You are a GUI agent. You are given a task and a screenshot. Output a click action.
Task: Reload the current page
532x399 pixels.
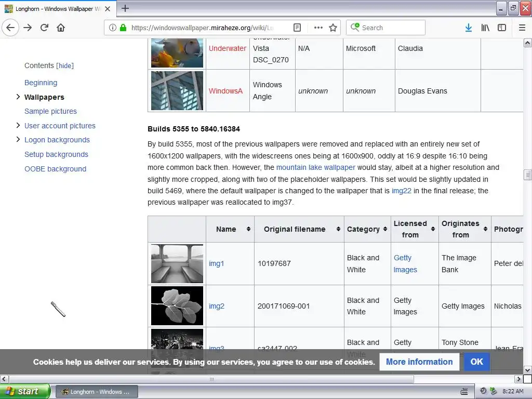tap(44, 28)
